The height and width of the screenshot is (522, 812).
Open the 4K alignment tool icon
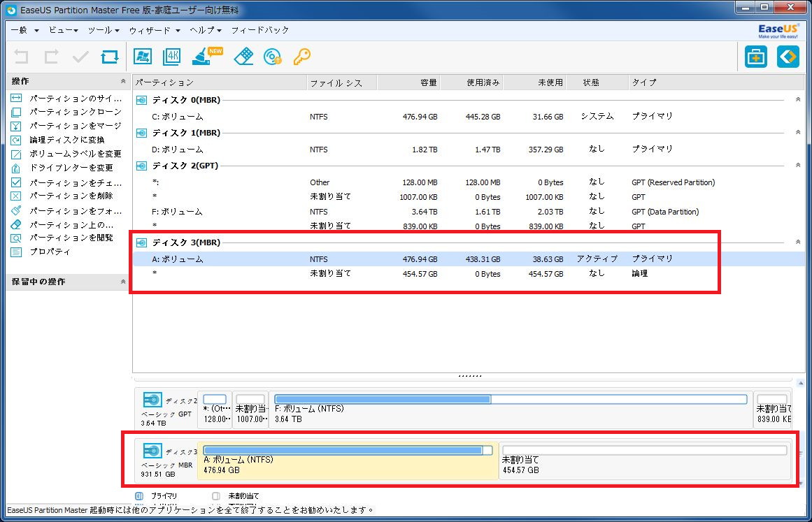point(171,57)
